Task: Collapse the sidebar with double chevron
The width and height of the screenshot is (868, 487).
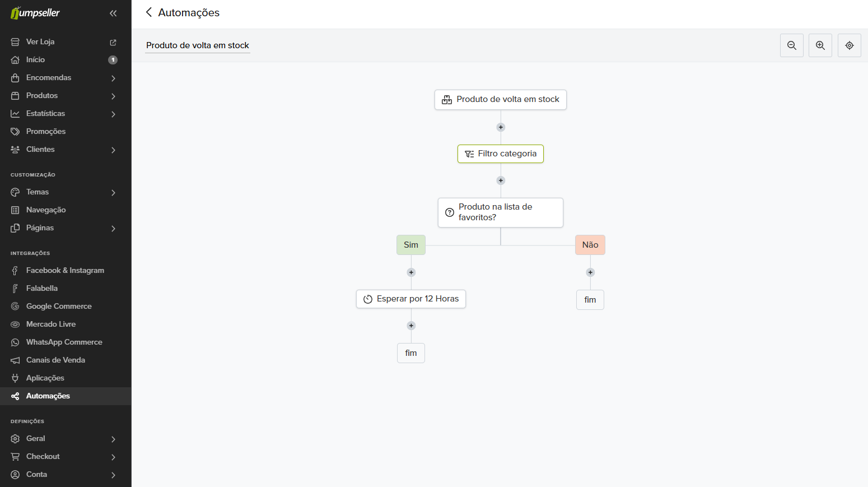Action: [113, 13]
